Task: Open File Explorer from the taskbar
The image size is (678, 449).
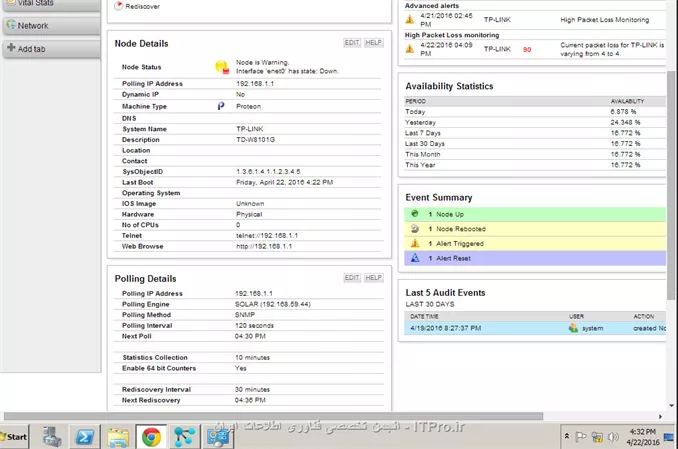Action: (x=118, y=437)
